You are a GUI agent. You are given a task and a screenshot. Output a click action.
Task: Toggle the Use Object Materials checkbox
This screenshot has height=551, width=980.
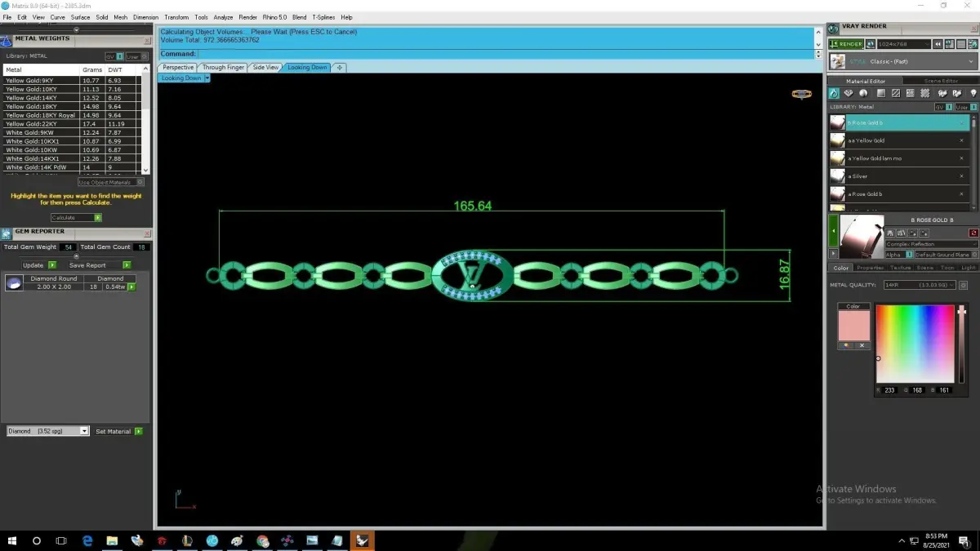111,182
